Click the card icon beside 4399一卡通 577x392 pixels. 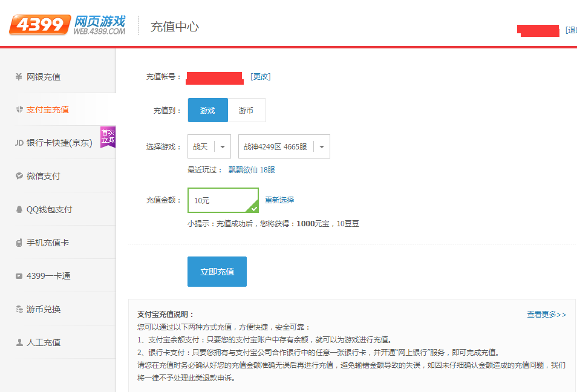pos(19,276)
